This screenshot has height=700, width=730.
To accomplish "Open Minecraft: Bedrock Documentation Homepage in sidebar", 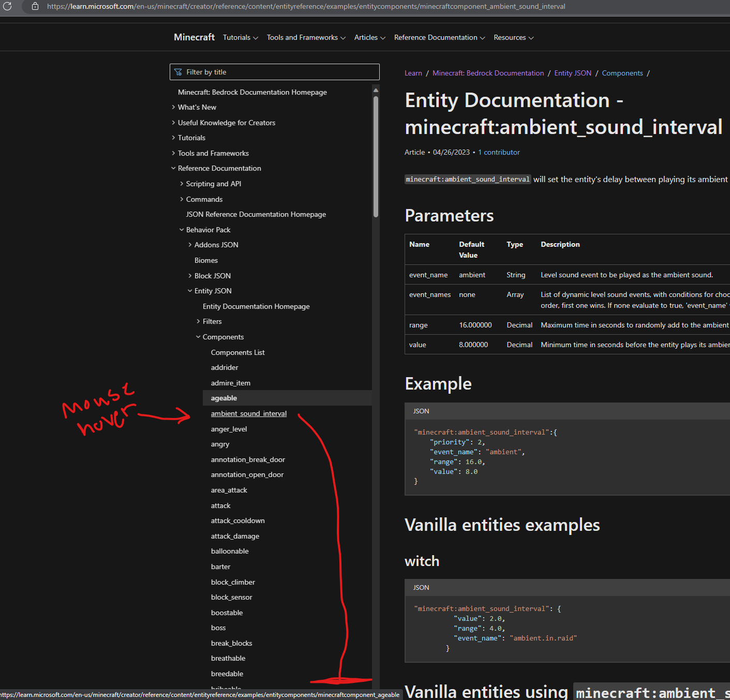I will pos(252,92).
